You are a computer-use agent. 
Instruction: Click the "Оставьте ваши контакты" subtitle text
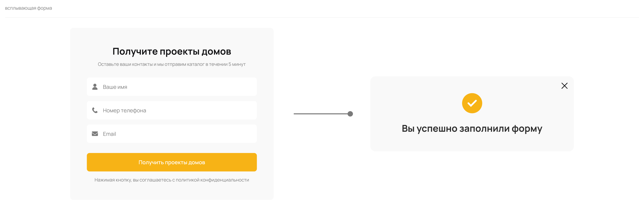click(171, 64)
